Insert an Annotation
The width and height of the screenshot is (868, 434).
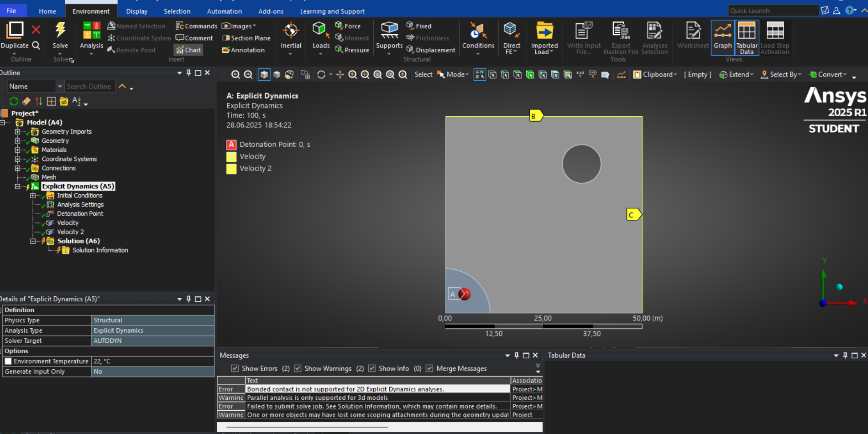coord(243,50)
